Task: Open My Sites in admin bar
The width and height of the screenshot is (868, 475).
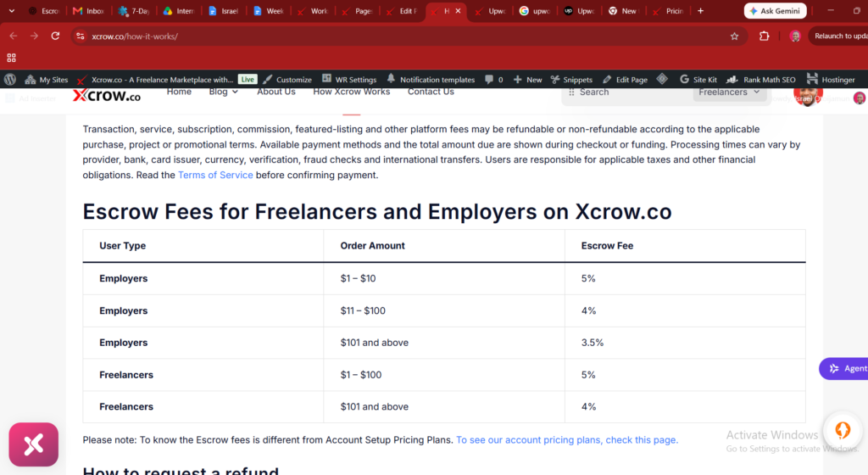Action: click(47, 79)
